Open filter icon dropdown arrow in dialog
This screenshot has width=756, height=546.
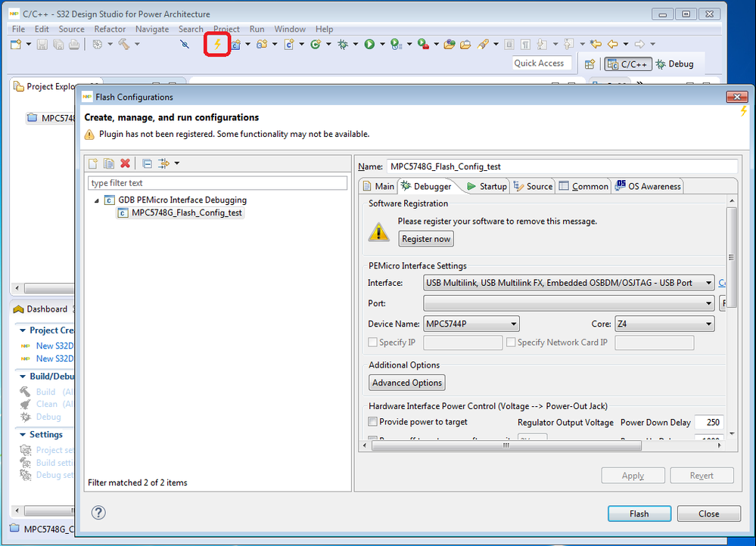[x=177, y=163]
